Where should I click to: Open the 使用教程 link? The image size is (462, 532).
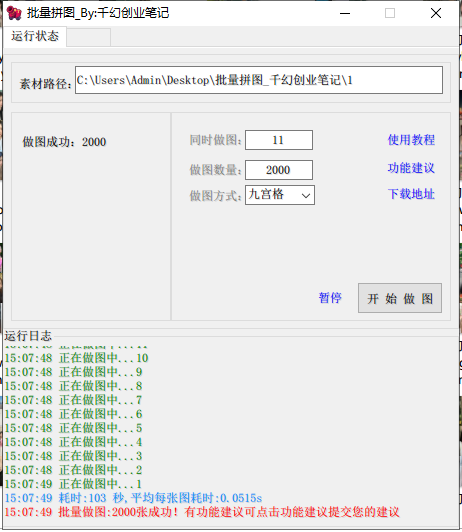[411, 139]
